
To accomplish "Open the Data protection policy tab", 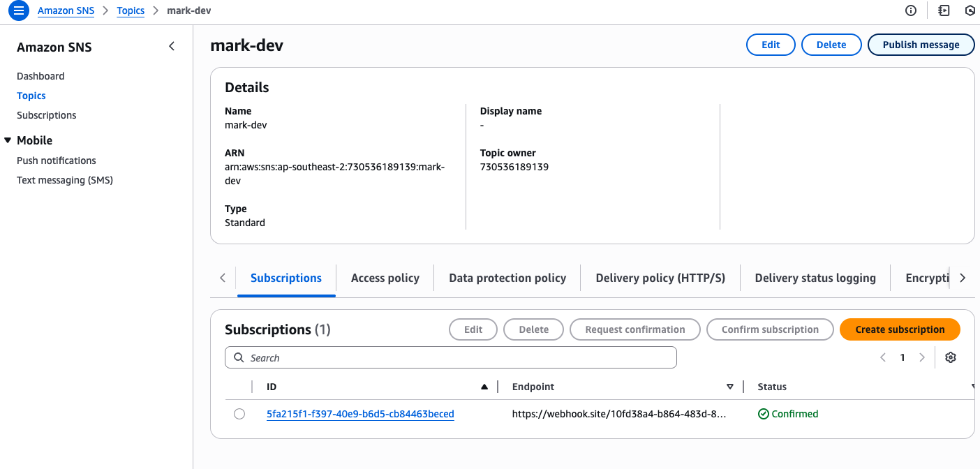I will (507, 278).
